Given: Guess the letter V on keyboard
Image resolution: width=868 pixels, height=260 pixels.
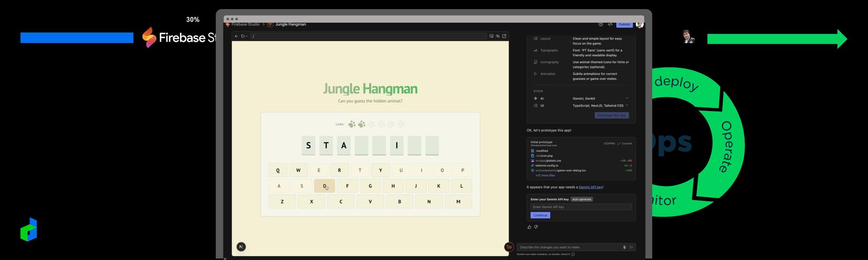Looking at the screenshot, I should tap(370, 201).
